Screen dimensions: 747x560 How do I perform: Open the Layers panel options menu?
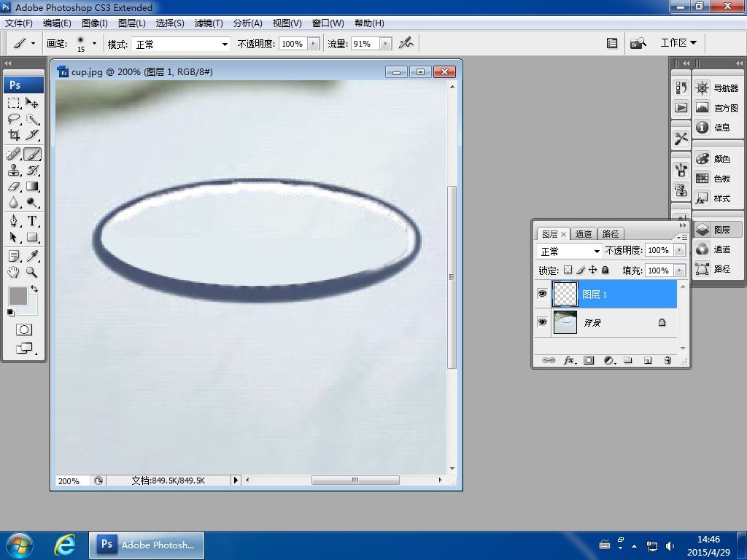coord(682,237)
